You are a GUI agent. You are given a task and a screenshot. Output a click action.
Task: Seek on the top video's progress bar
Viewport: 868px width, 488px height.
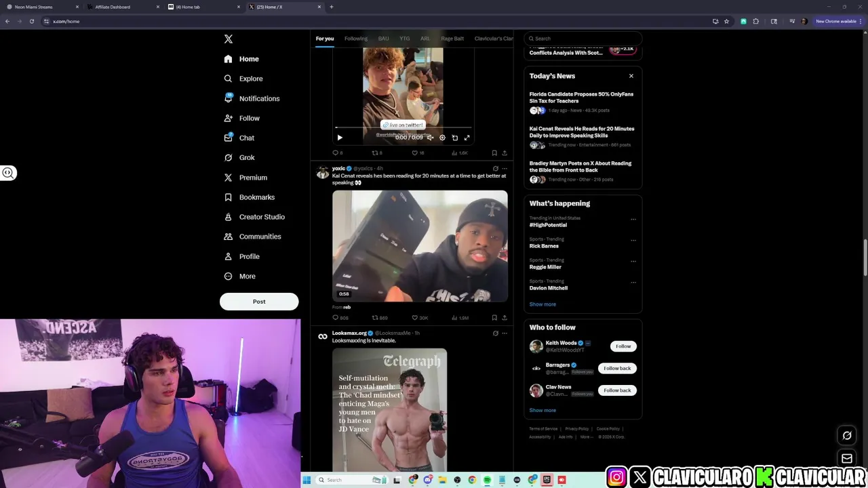coord(403,127)
